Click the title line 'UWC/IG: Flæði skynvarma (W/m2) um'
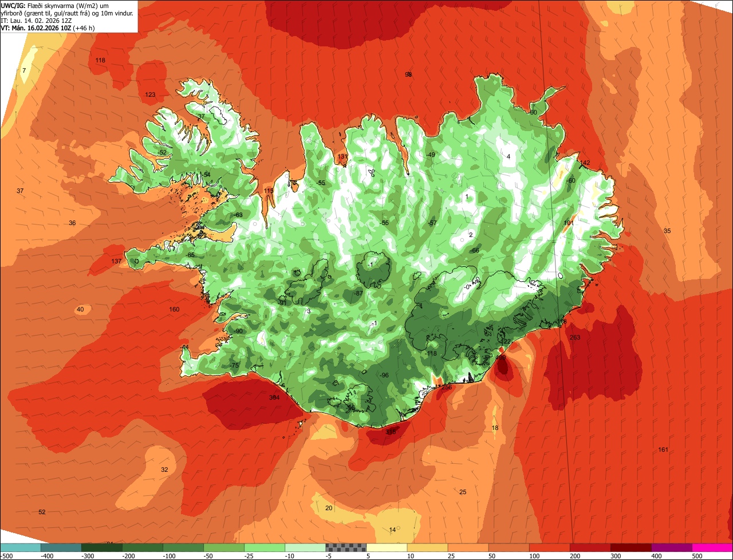The image size is (733, 560). [55, 5]
